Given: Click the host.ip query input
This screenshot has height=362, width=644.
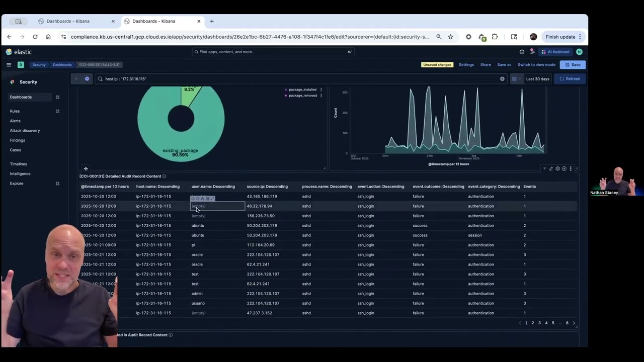Looking at the screenshot, I should [301, 79].
